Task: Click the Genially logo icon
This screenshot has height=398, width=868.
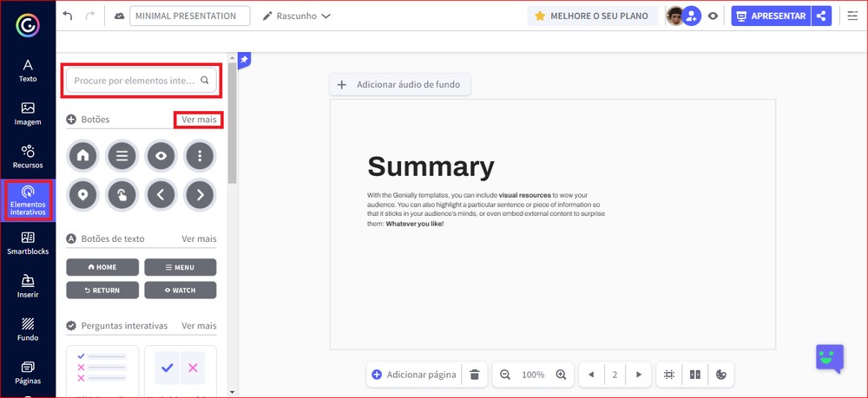Action: pos(27,23)
